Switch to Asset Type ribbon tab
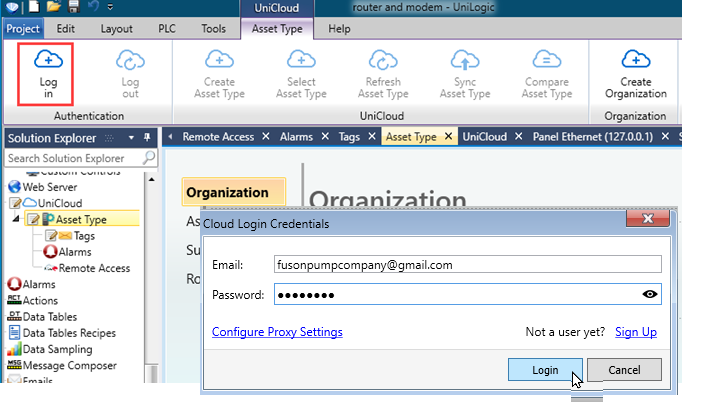Screen dimensions: 703x402 pos(277,29)
